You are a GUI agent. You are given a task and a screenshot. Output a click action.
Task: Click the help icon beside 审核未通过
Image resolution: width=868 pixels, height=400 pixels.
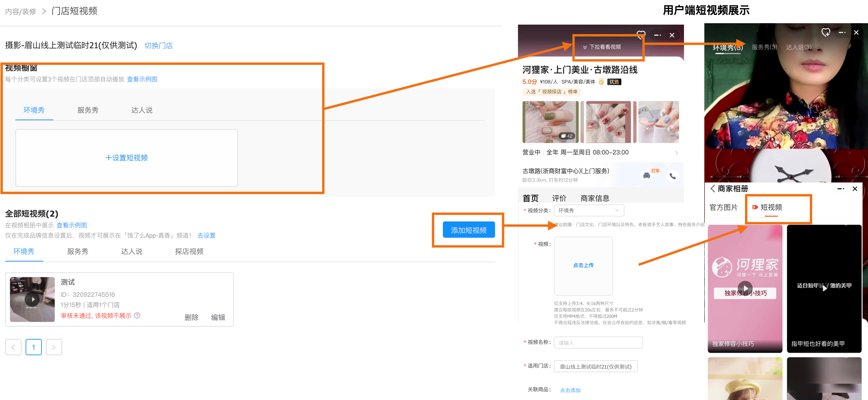pyautogui.click(x=137, y=315)
